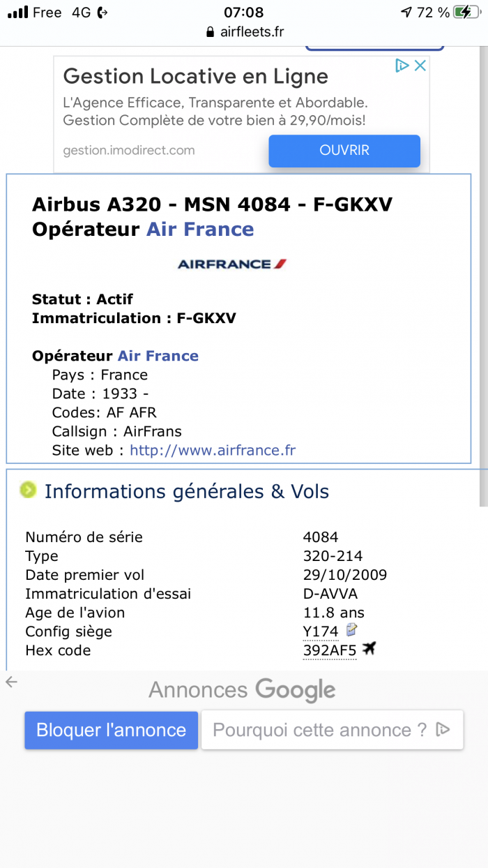Tap Bloquer l'annonce button
This screenshot has height=868, width=488.
point(112,731)
